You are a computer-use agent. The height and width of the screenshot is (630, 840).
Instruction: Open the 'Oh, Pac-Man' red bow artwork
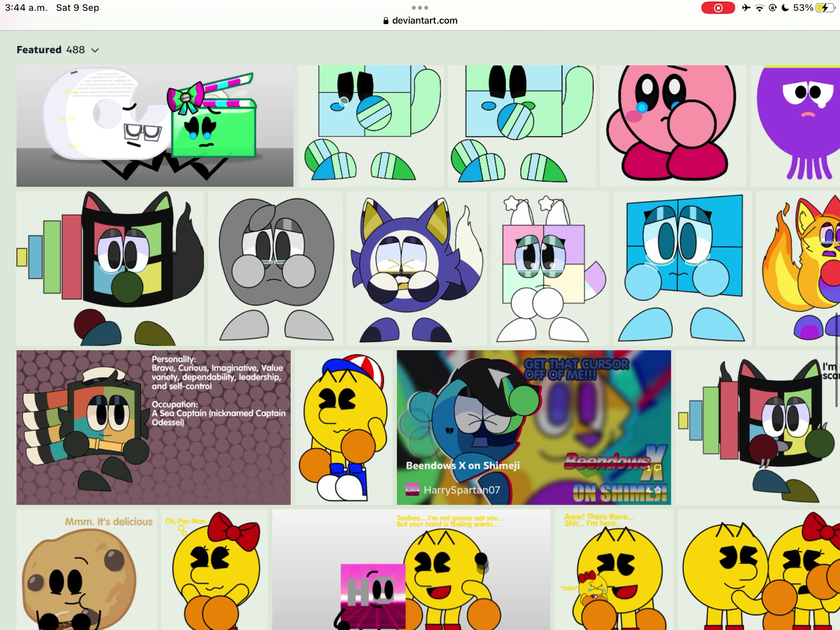214,570
